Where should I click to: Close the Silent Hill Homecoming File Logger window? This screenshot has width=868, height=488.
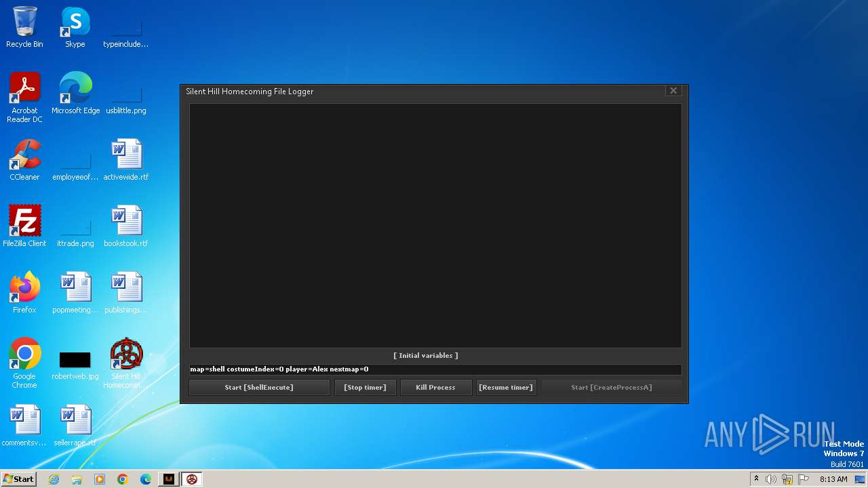click(673, 91)
